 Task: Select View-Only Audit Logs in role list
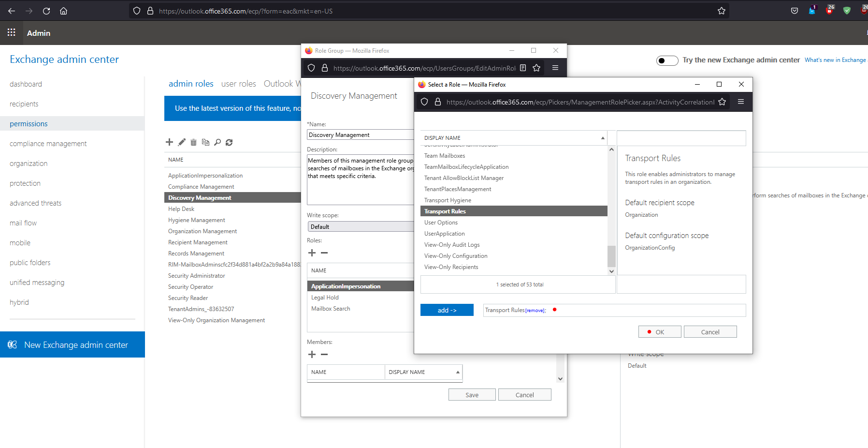(x=452, y=245)
